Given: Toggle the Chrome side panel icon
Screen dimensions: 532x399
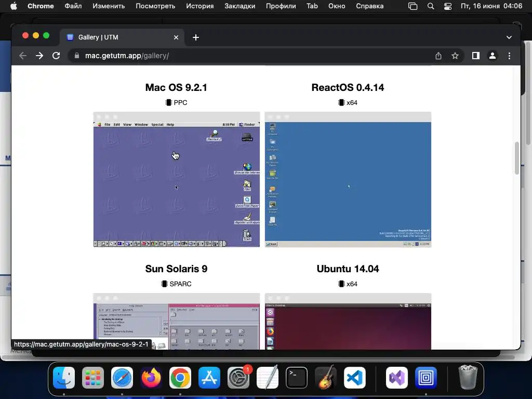Looking at the screenshot, I should 476,56.
